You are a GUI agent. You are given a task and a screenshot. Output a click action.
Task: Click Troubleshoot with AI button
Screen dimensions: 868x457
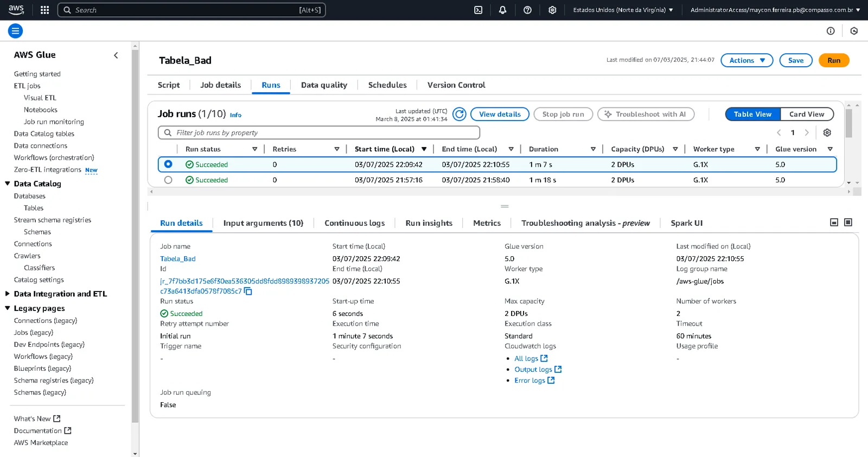pyautogui.click(x=646, y=115)
